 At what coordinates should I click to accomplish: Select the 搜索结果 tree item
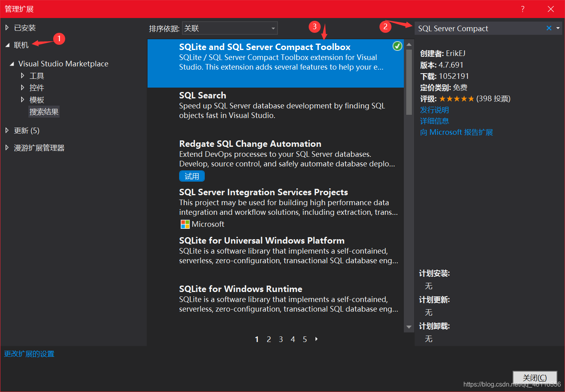click(44, 112)
